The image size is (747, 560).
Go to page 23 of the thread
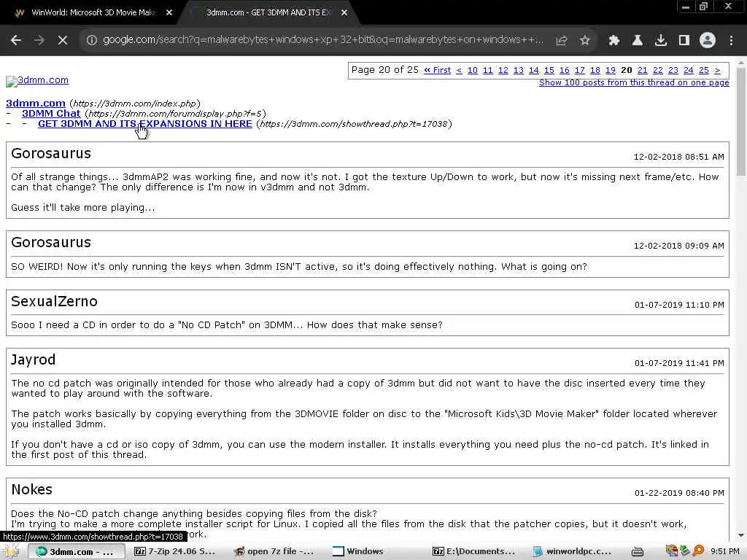[x=673, y=71]
